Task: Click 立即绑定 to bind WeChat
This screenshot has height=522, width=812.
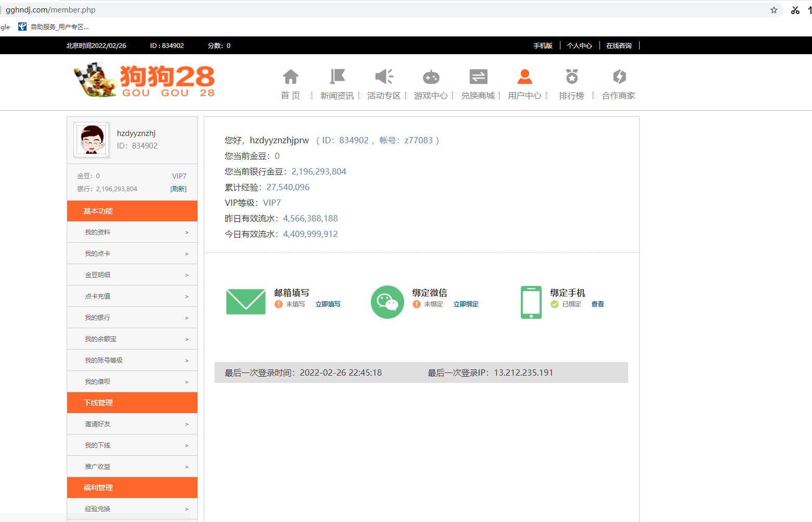Action: 466,304
